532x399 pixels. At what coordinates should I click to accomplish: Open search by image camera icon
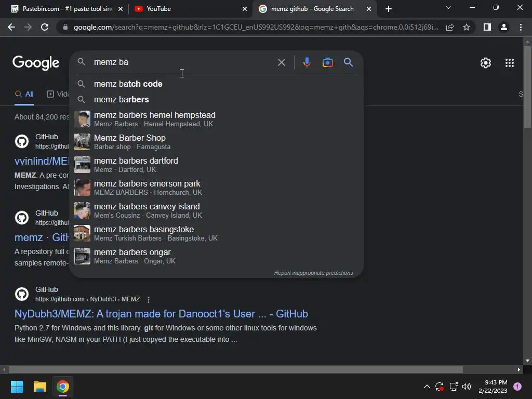pyautogui.click(x=327, y=62)
